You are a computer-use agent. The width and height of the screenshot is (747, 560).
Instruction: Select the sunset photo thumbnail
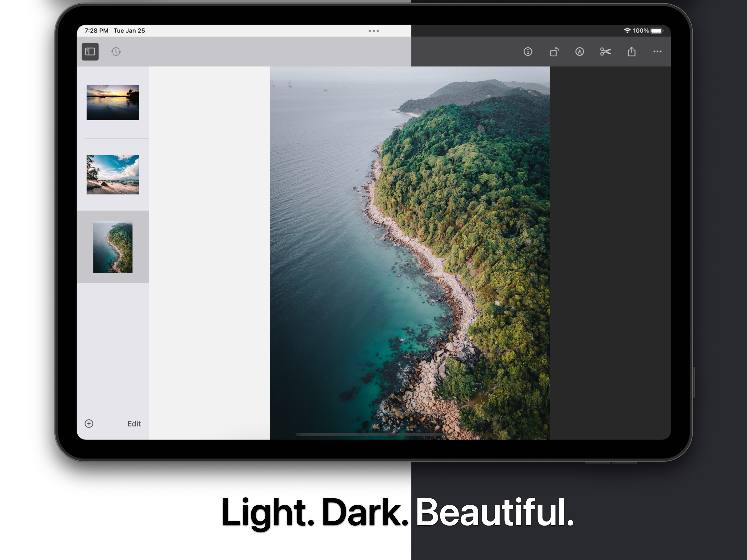point(113,103)
